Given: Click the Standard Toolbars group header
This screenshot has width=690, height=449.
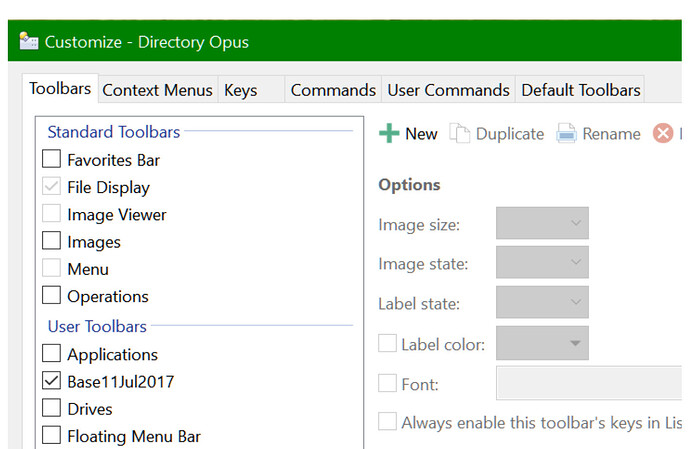Looking at the screenshot, I should (114, 132).
